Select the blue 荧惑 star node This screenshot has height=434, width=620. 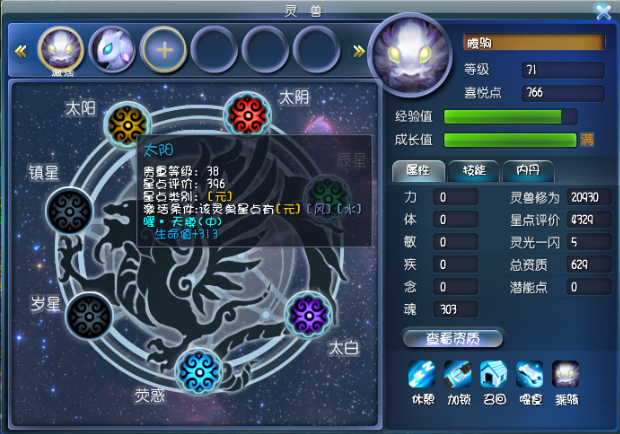(x=199, y=372)
